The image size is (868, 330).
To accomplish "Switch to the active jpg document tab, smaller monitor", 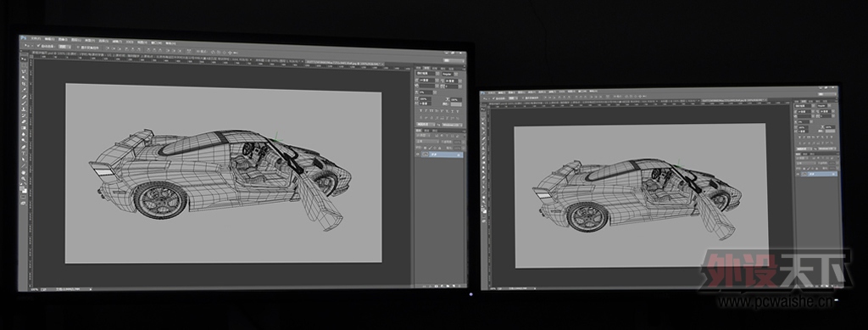I will point(734,100).
